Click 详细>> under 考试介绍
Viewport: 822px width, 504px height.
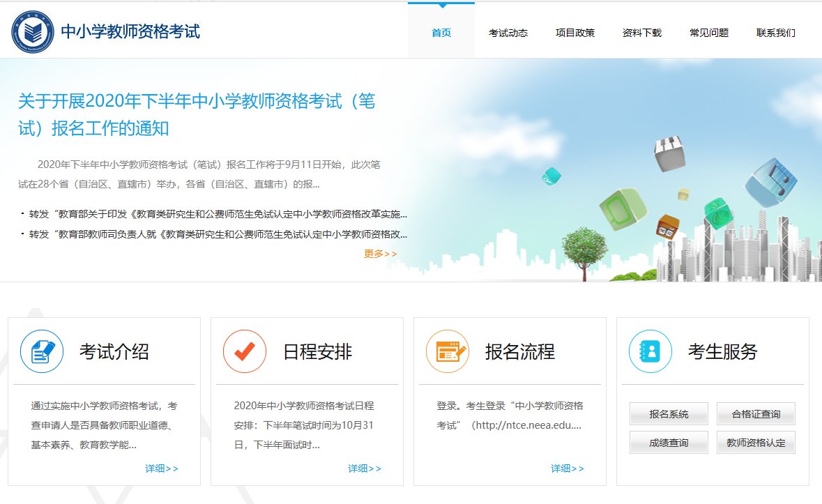point(162,468)
